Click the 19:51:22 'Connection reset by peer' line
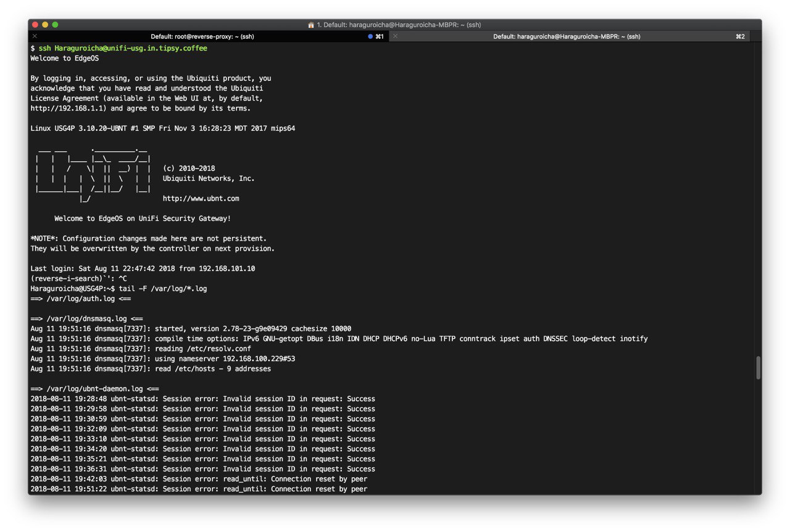 pos(199,489)
